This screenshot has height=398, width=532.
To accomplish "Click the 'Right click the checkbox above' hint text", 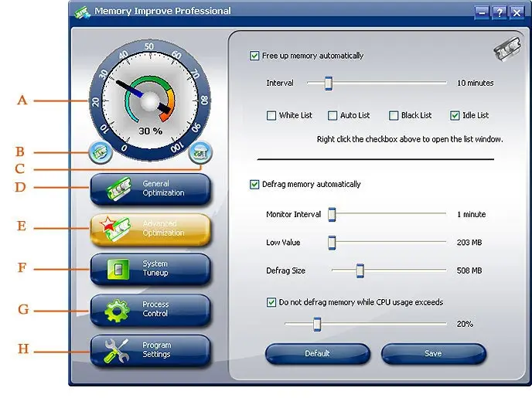I will (x=410, y=139).
